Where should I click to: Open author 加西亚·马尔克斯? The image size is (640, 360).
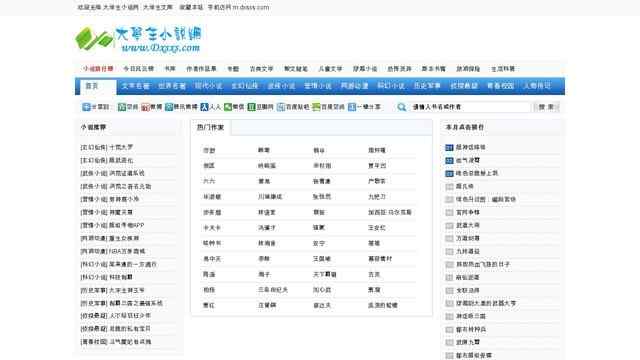pos(390,212)
